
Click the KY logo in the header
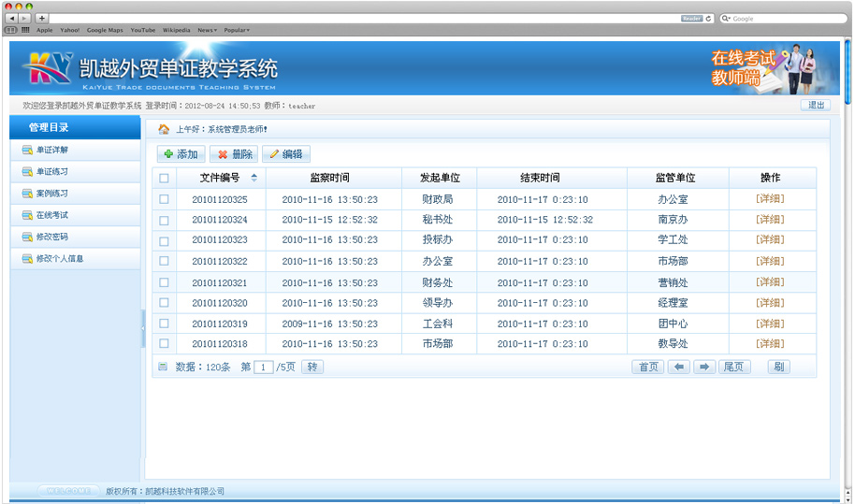tap(50, 68)
